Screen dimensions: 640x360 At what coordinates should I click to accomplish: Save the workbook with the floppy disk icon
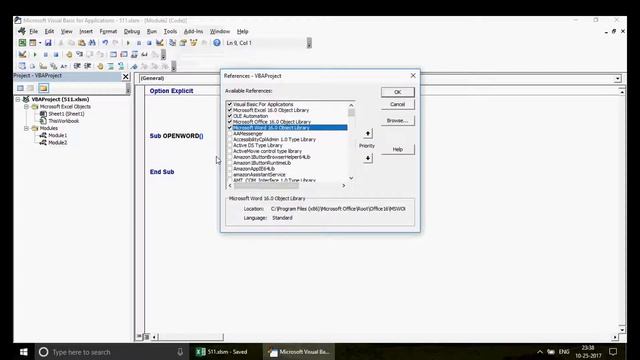(x=48, y=43)
